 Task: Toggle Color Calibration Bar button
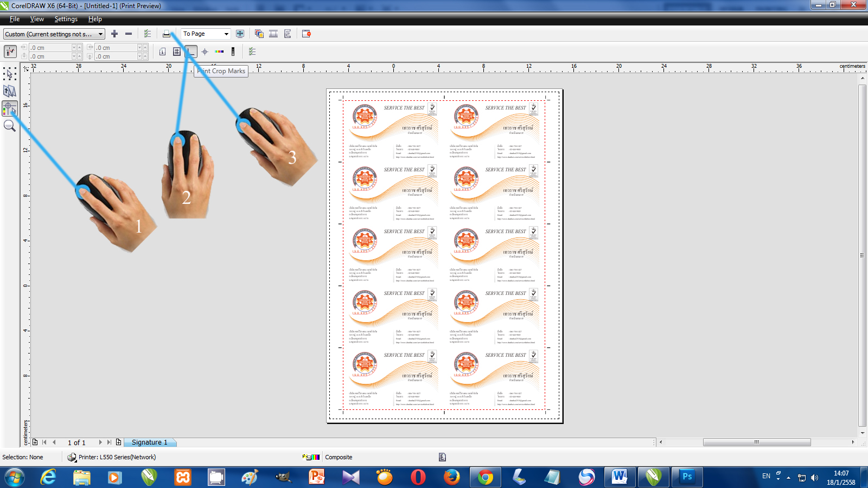click(219, 52)
